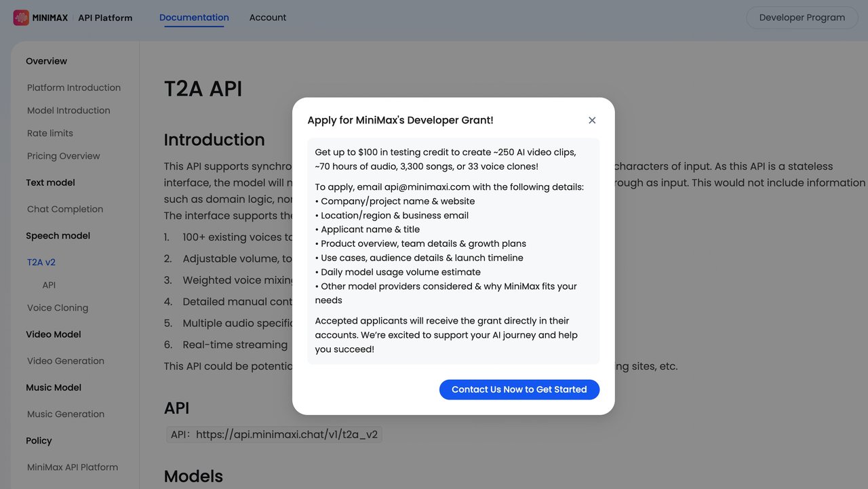Switch to the Account tab

point(268,18)
